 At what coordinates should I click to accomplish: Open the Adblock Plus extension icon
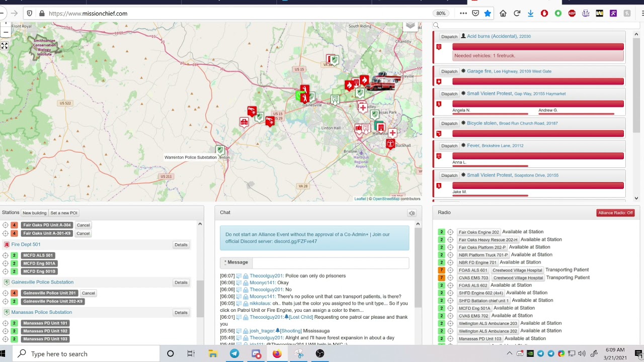click(572, 14)
